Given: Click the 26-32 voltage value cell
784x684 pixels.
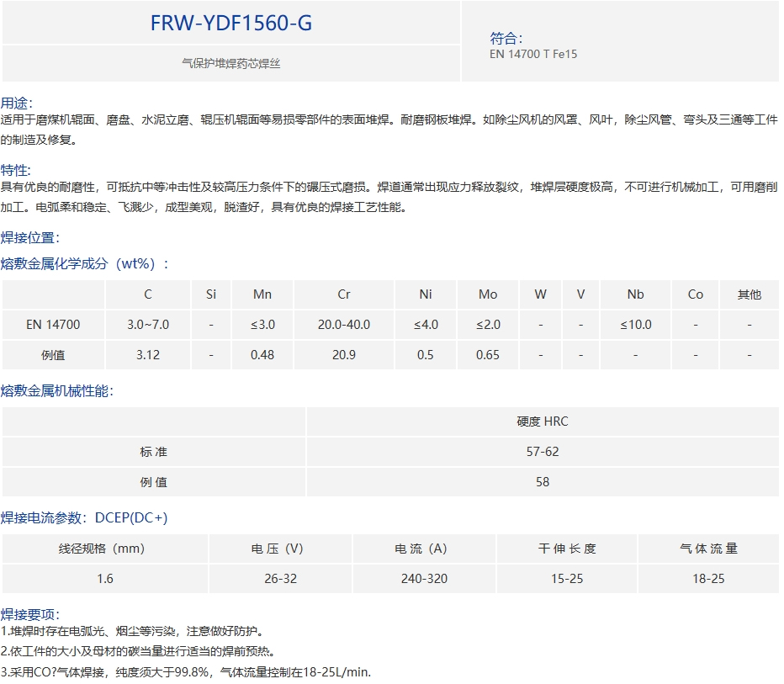Looking at the screenshot, I should [x=280, y=579].
